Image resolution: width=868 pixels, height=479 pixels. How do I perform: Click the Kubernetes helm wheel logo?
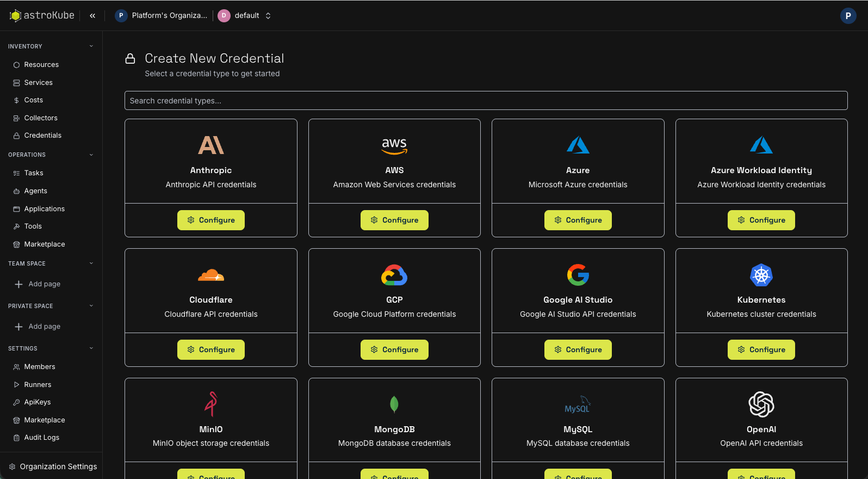click(x=761, y=275)
